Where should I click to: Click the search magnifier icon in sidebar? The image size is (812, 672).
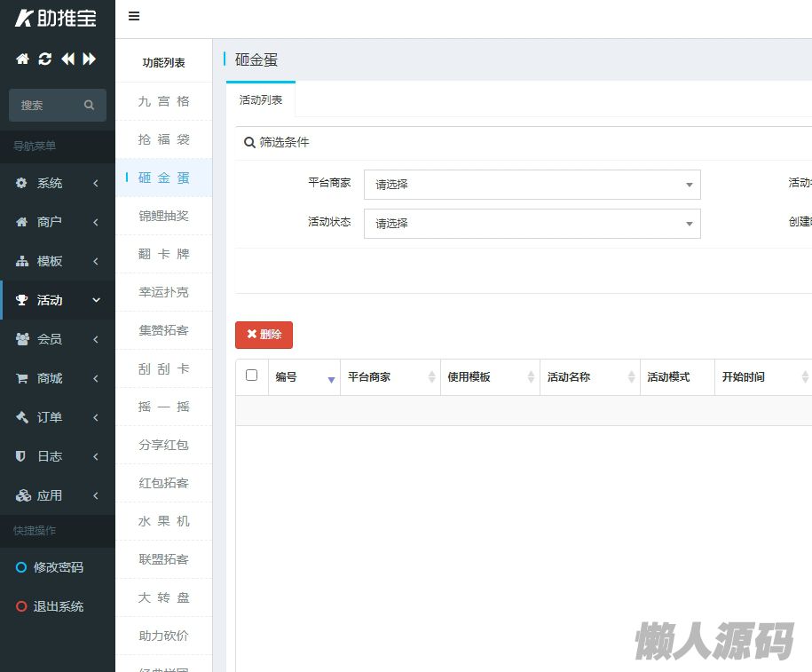click(x=89, y=105)
